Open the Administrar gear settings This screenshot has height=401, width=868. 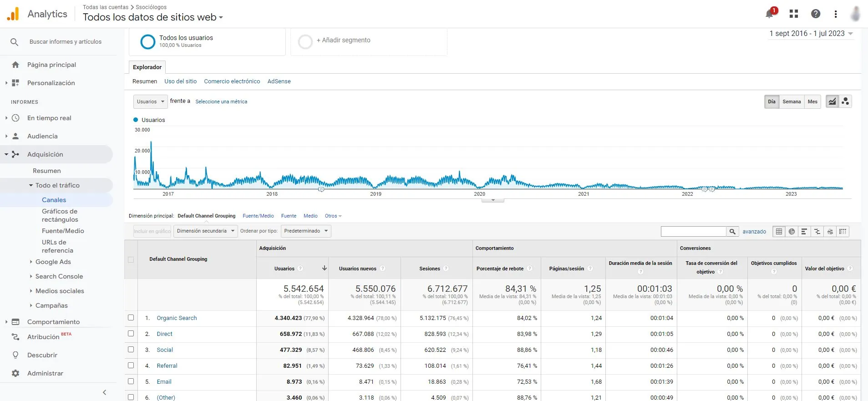click(15, 373)
